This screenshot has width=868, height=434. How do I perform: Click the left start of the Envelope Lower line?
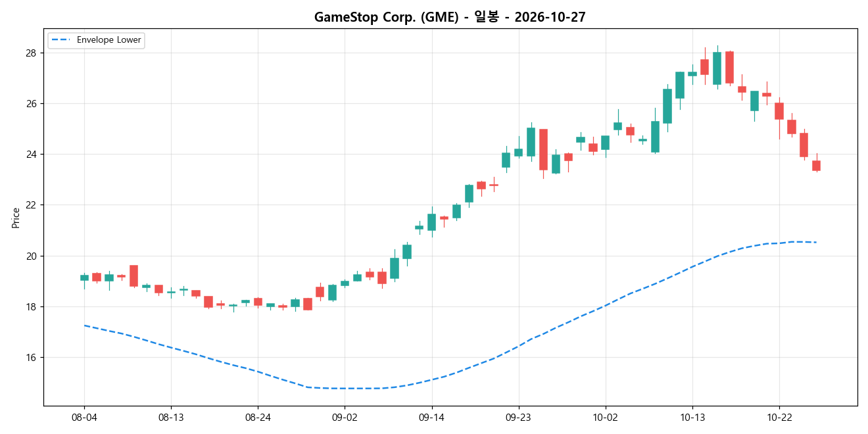(84, 325)
